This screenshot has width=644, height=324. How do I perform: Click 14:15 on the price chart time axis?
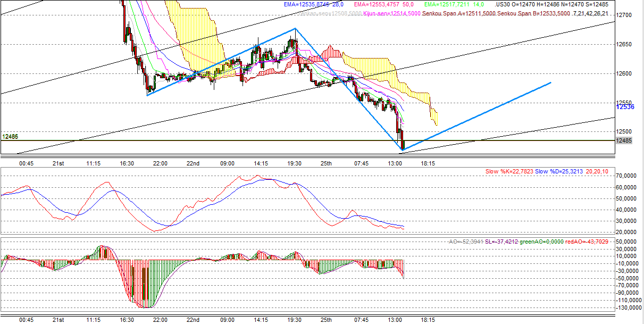pyautogui.click(x=261, y=163)
